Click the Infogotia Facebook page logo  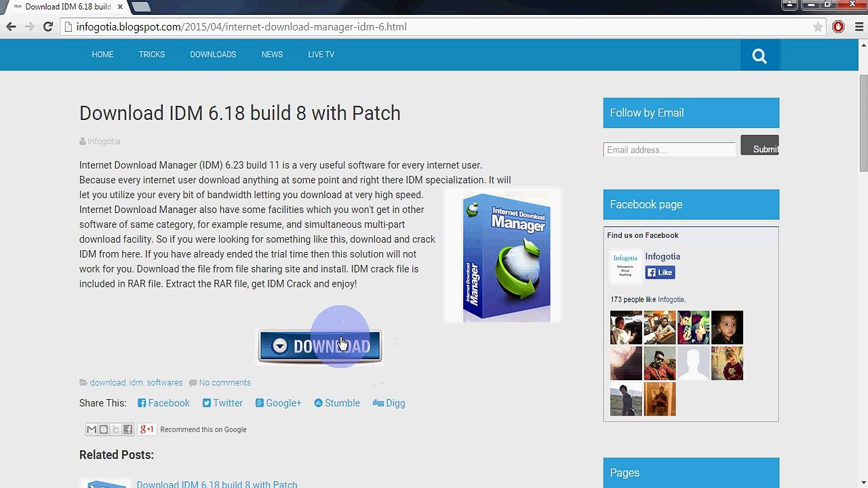tap(625, 266)
